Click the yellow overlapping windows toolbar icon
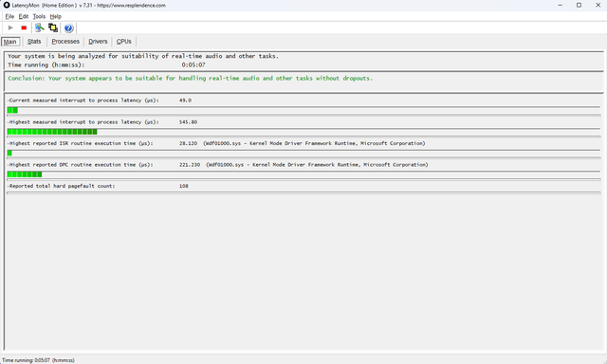 53,27
